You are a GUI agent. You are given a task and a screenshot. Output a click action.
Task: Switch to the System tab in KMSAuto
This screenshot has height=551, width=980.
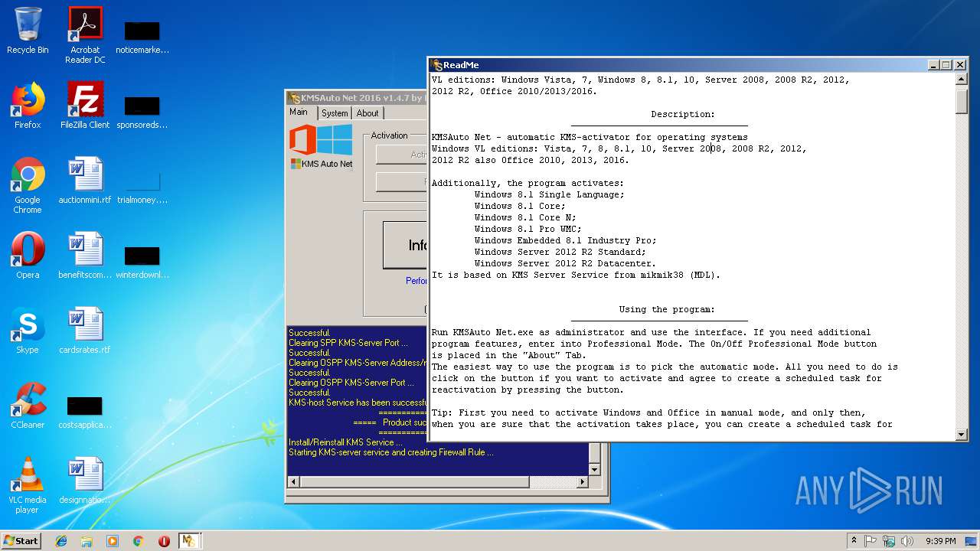click(335, 113)
